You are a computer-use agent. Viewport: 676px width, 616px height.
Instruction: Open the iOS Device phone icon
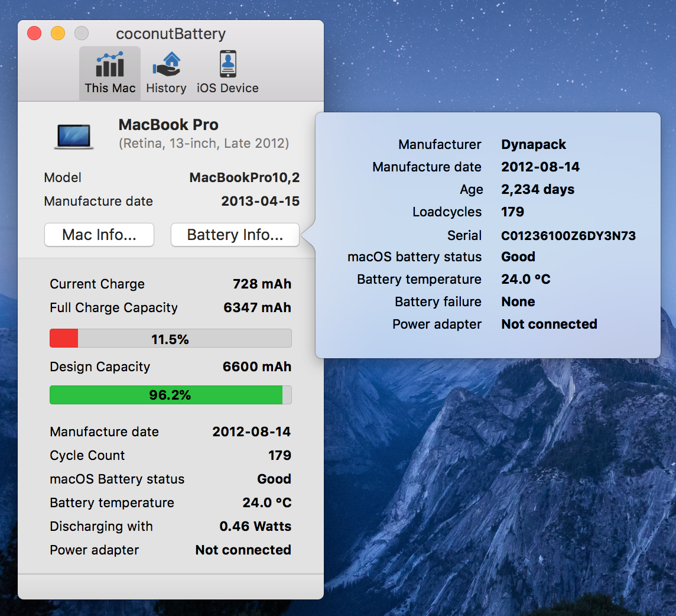point(227,64)
